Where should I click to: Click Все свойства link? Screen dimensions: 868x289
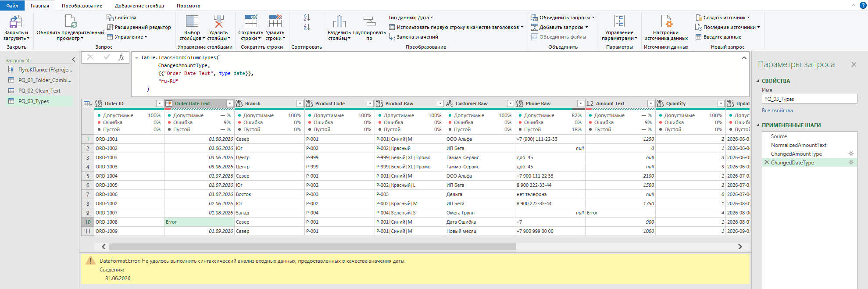tap(777, 111)
